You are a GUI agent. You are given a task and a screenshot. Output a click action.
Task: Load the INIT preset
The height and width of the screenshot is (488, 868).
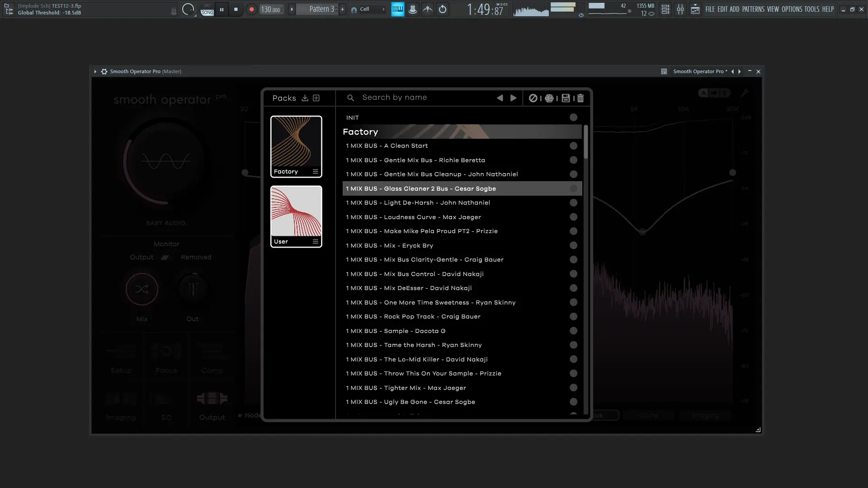coord(353,117)
